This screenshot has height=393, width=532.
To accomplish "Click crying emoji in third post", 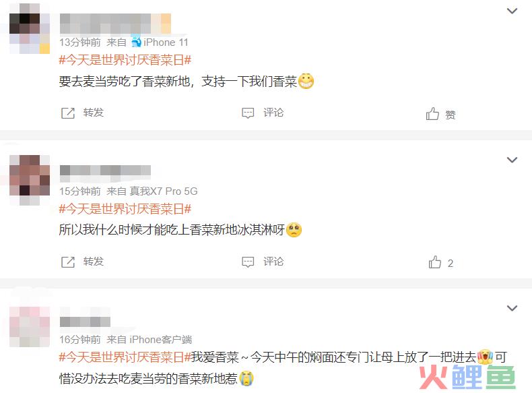I will click(246, 378).
